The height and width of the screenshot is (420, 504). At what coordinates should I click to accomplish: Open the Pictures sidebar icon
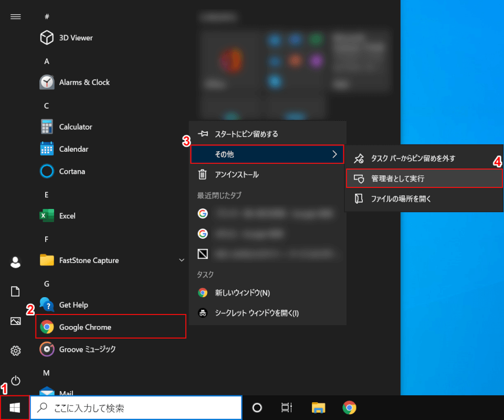(15, 321)
